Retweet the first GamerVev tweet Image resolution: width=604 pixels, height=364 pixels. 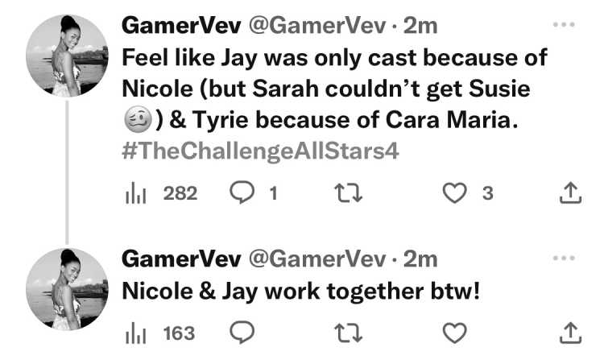pyautogui.click(x=348, y=193)
